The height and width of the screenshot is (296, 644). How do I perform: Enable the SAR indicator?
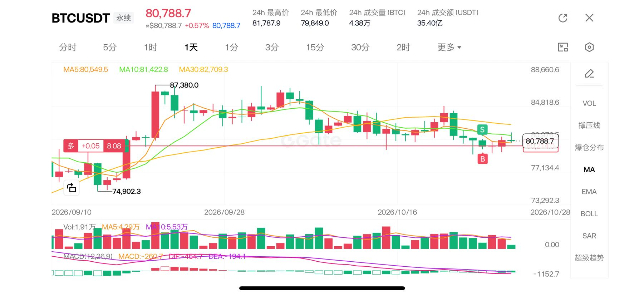pos(589,236)
